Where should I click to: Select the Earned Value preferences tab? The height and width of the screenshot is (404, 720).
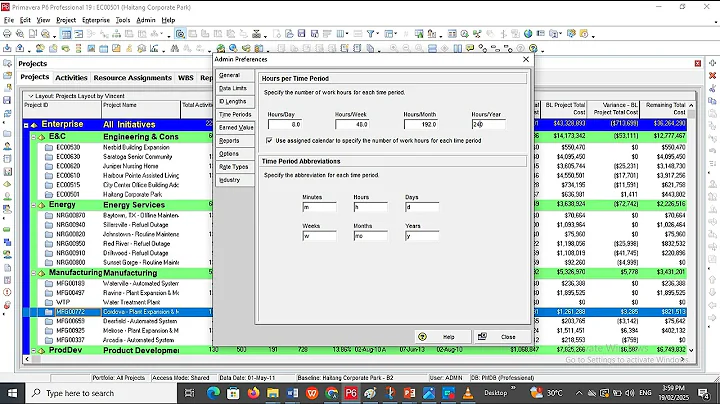[x=235, y=128]
